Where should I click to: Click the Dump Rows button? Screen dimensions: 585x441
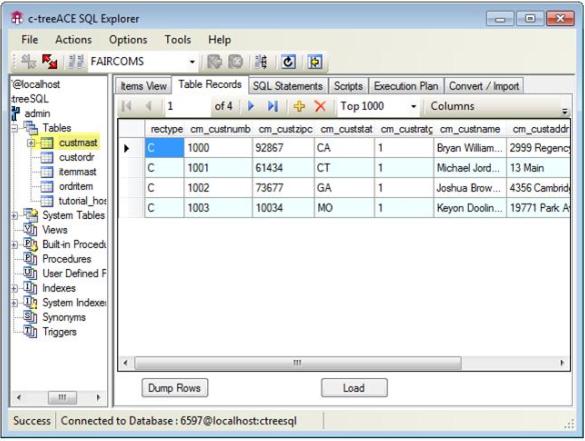click(x=175, y=388)
